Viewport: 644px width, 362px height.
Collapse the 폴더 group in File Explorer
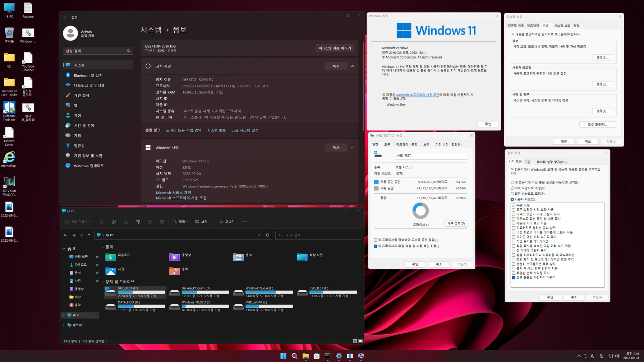103,247
